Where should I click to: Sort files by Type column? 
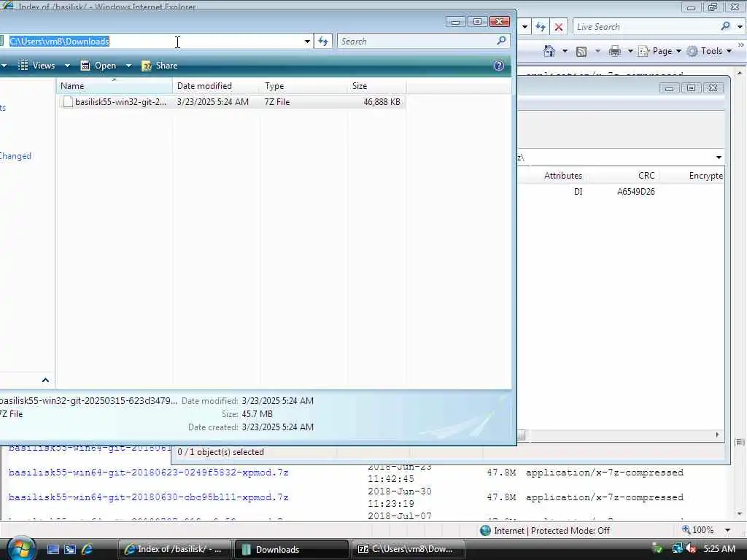(303, 86)
